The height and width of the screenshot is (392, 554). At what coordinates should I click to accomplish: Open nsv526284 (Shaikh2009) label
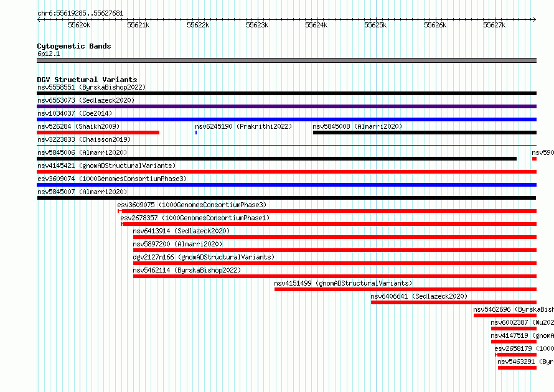click(x=78, y=126)
